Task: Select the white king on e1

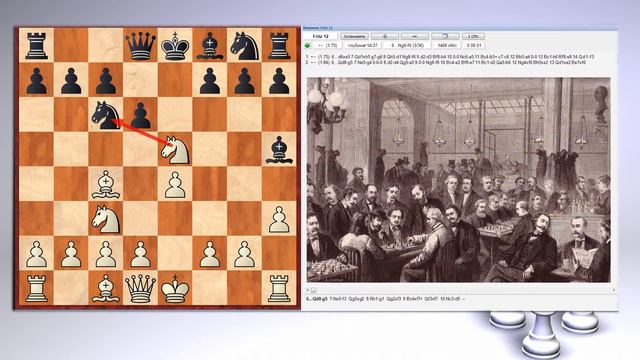Action: pyautogui.click(x=175, y=289)
